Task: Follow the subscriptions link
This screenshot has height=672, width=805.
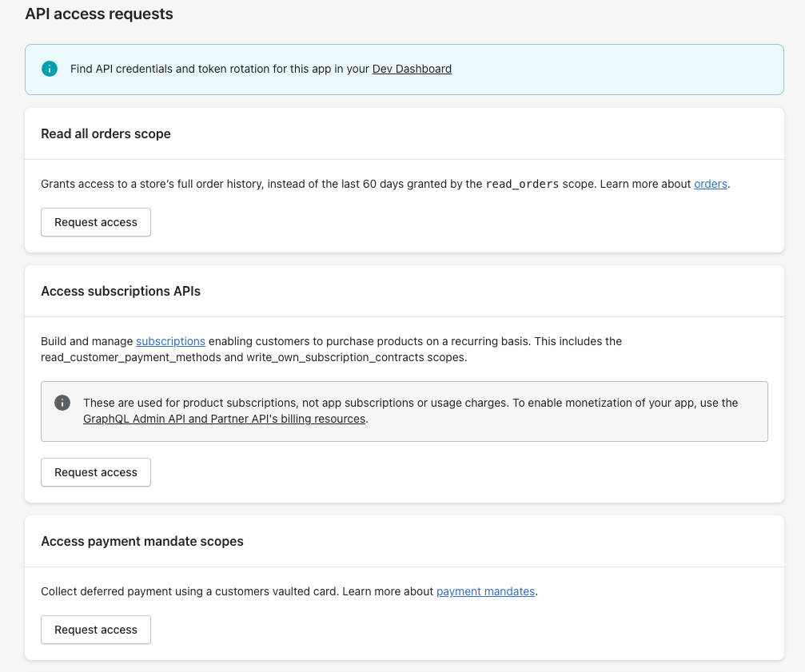Action: (170, 341)
